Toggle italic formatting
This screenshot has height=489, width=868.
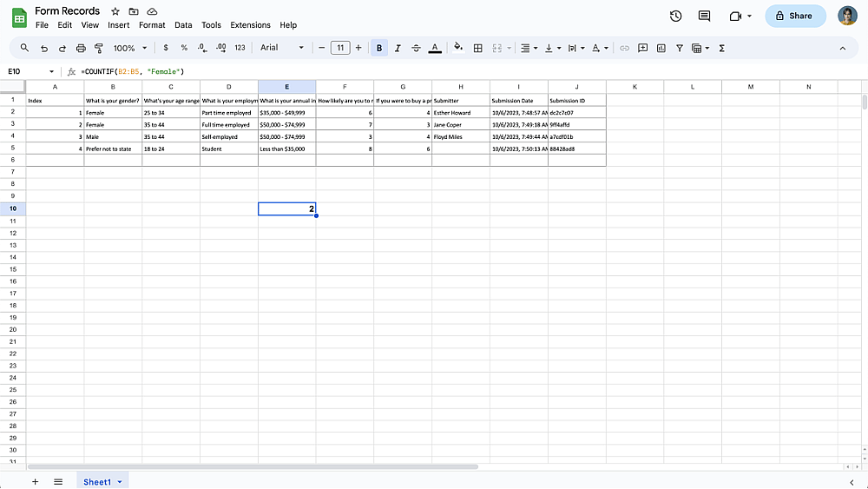pos(398,48)
